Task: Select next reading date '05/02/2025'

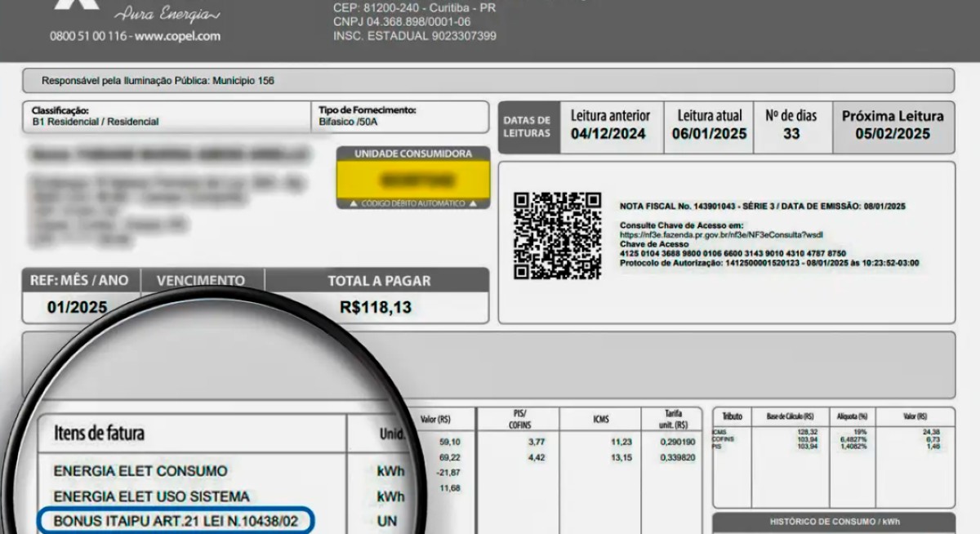Action: (893, 134)
